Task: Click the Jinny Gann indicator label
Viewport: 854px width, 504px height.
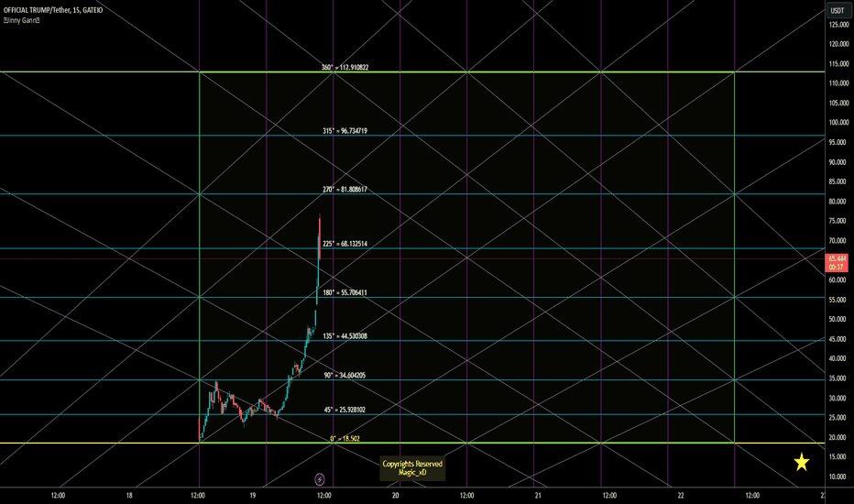Action: point(21,20)
